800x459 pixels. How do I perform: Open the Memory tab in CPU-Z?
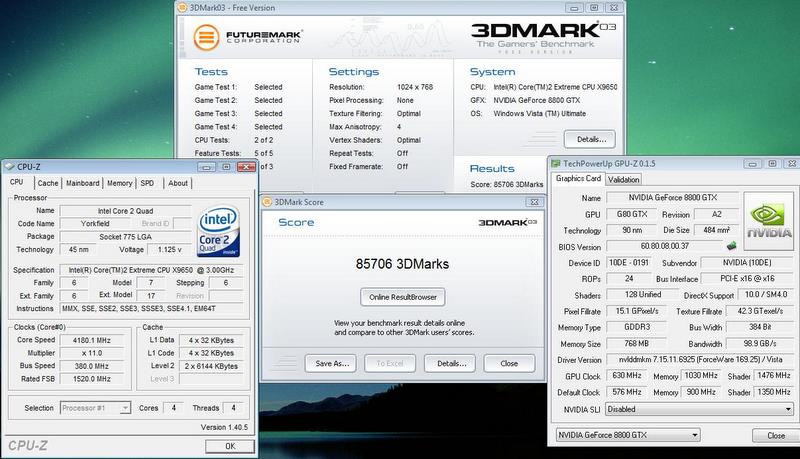[119, 183]
